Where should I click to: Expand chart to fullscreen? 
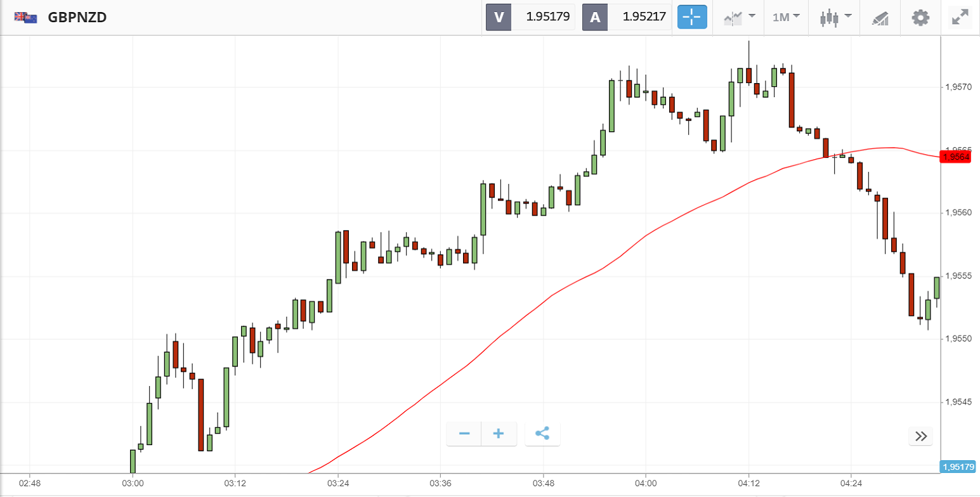tap(960, 17)
